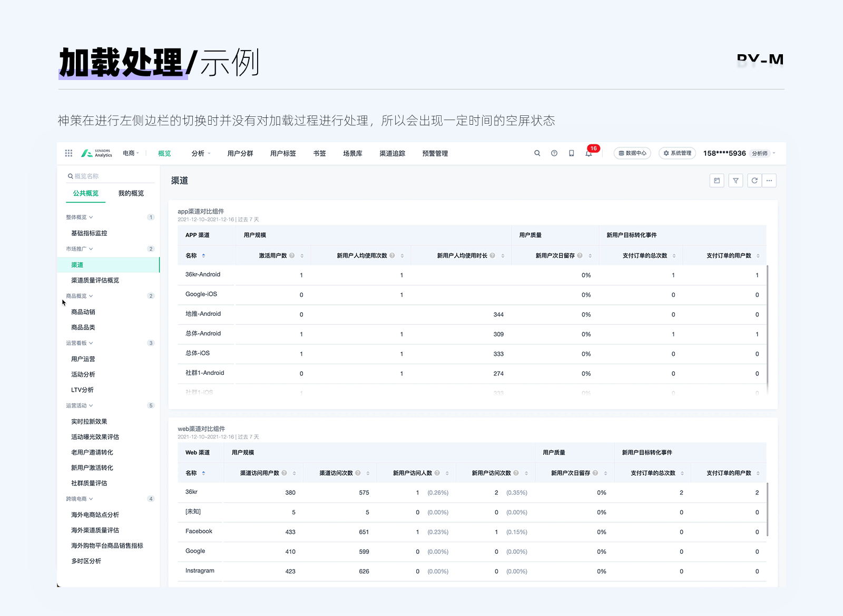Open 社群质量评估 dashboard

89,483
